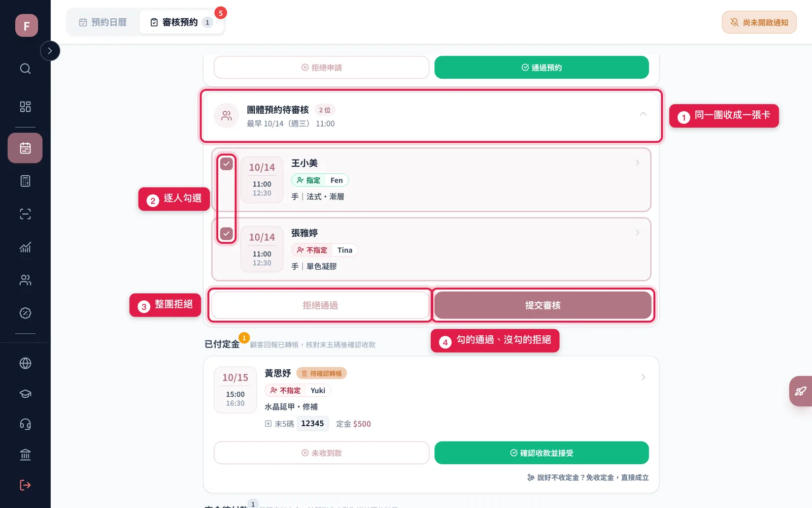The image size is (812, 508).
Task: Click the 2 位 group count badge
Action: point(325,110)
